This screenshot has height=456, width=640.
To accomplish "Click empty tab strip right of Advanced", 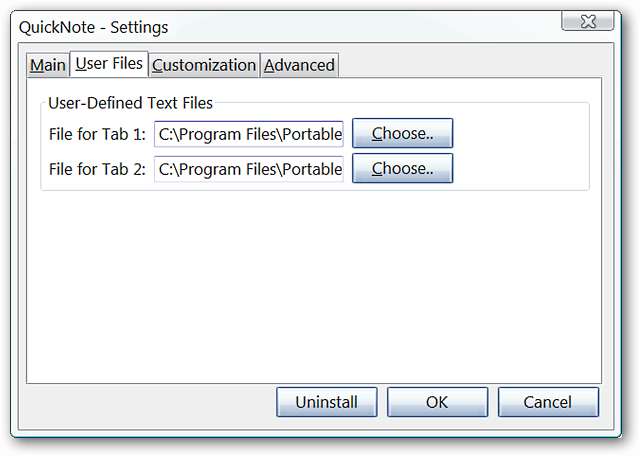I will click(470, 65).
